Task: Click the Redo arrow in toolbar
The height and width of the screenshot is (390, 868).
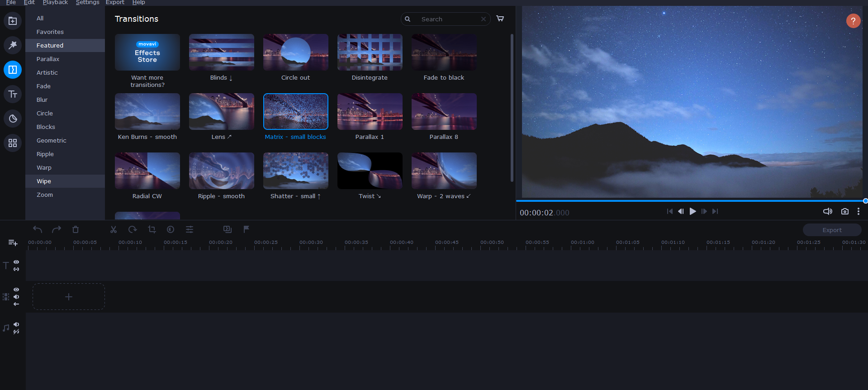Action: 57,229
